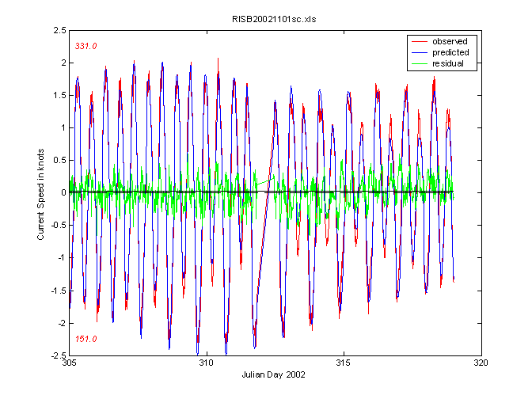Image resolution: width=532 pixels, height=399 pixels.
Task: Click the plot title RISB20021101sc.xls
Action: tap(275, 18)
